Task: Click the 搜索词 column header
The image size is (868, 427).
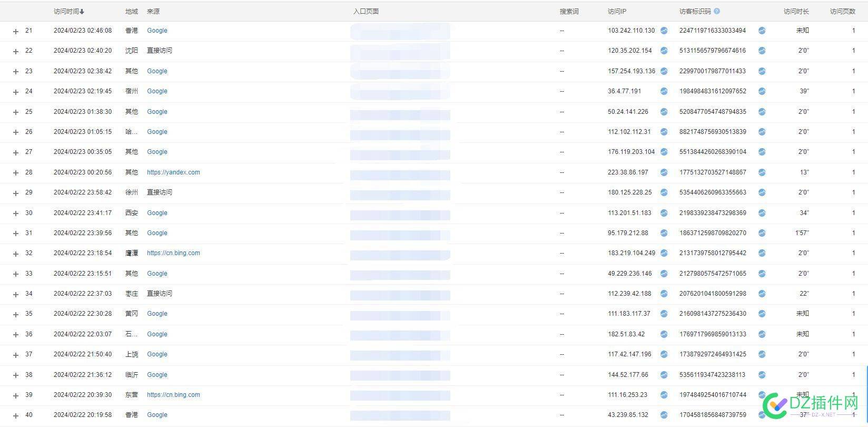Action: coord(569,11)
